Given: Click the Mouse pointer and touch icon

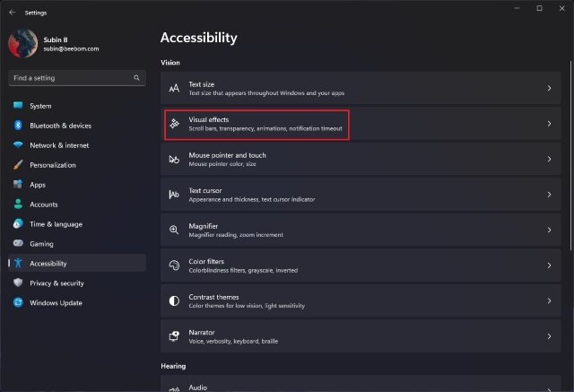Looking at the screenshot, I should click(x=174, y=159).
